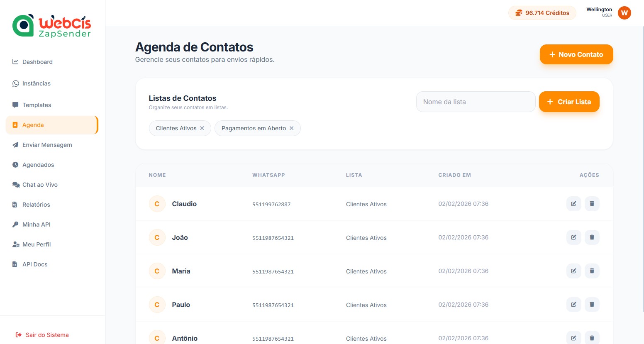Open Minha API settings

[x=37, y=224]
